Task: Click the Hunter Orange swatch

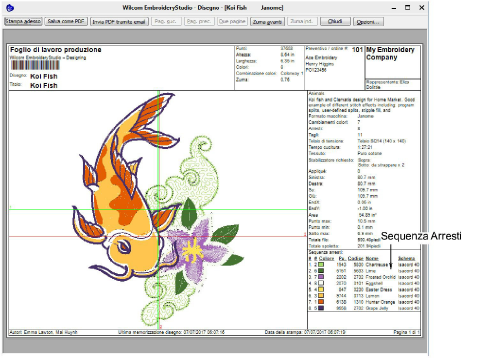Action: [321, 302]
